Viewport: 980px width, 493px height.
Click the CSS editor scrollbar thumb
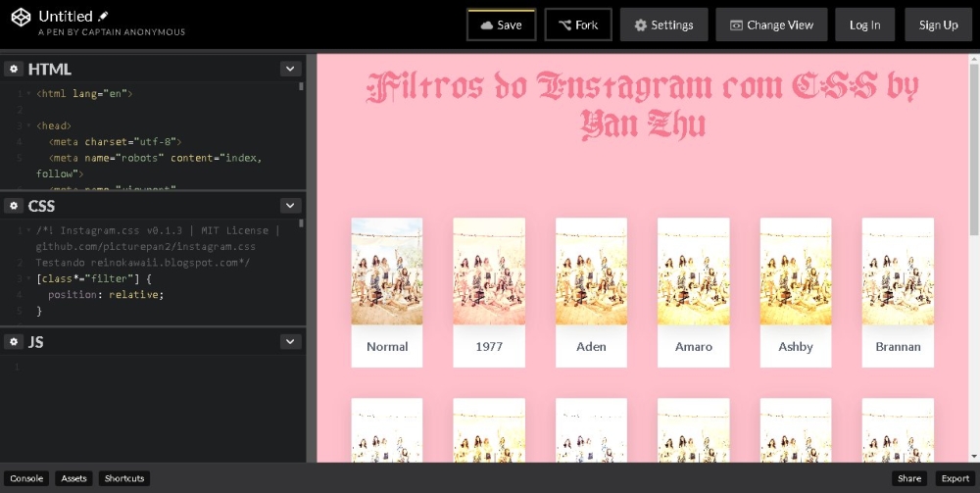point(301,223)
